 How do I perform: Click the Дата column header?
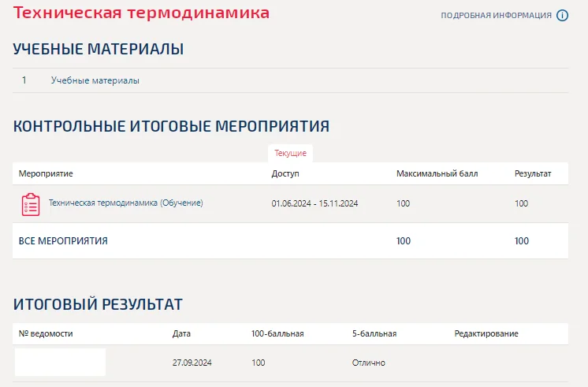pos(181,333)
